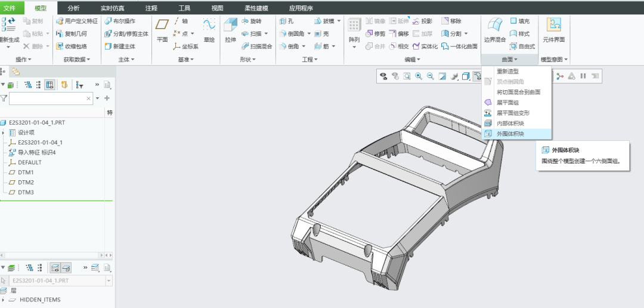Switch to the 注释 (Annotate) tab
644x308 pixels.
[151, 8]
